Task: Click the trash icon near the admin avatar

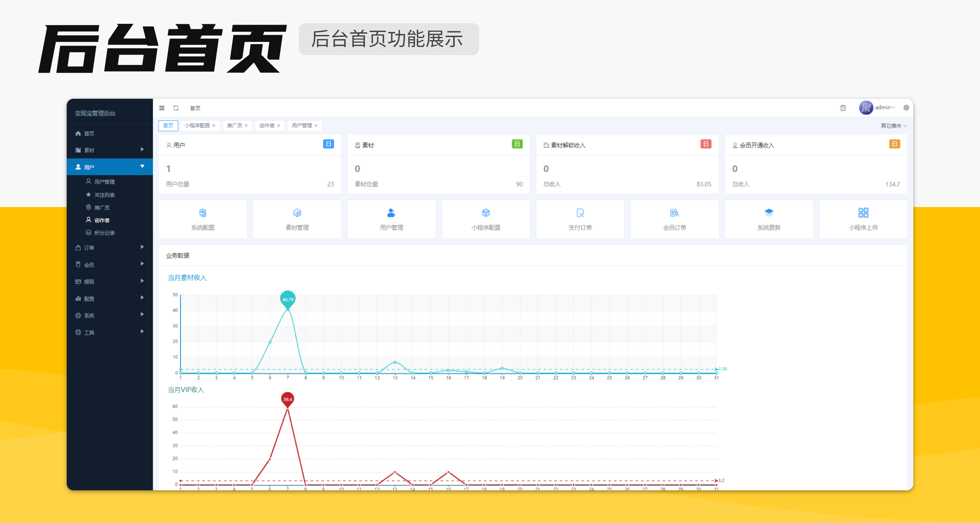Action: tap(843, 108)
